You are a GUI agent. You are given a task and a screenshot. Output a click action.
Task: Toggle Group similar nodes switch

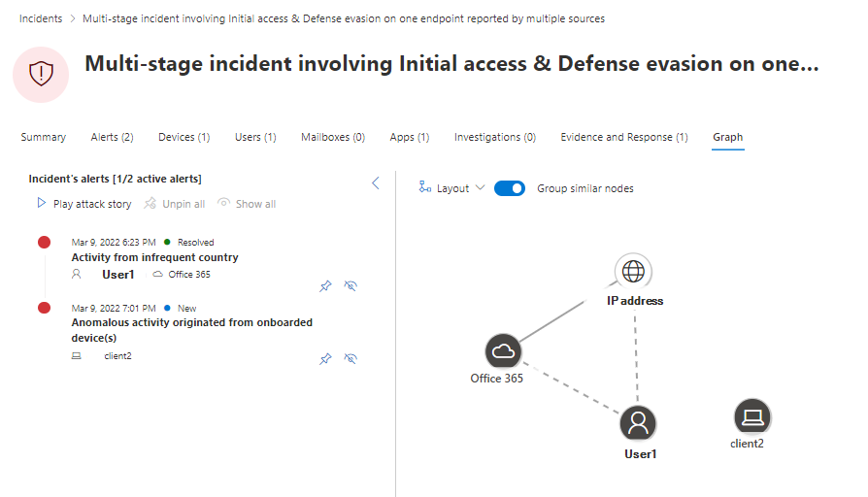[510, 188]
